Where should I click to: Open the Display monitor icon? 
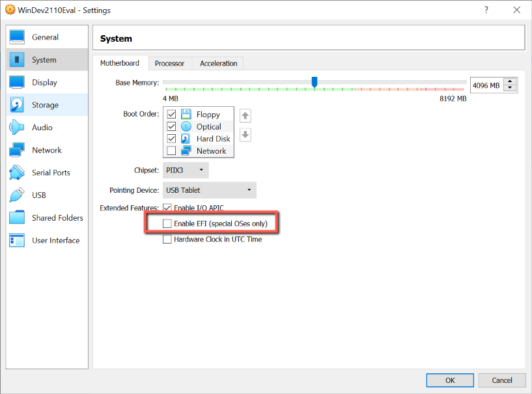(17, 82)
